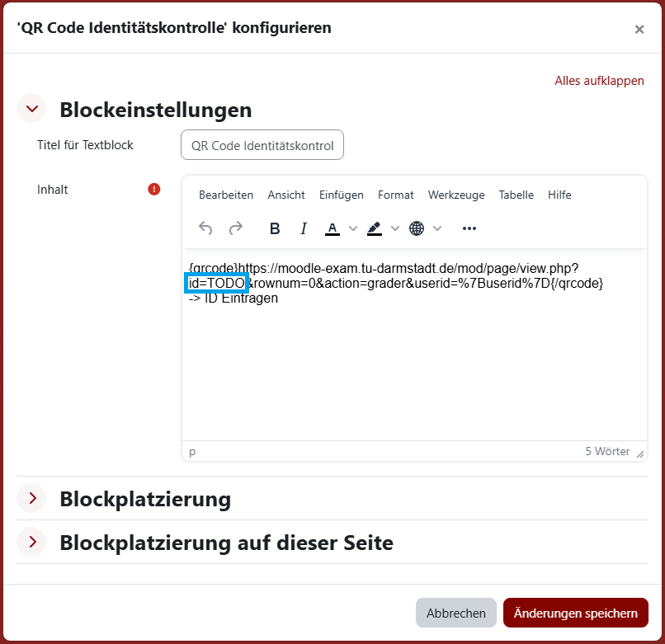665x644 pixels.
Task: Show more toolbar options ellipsis
Action: coord(469,228)
